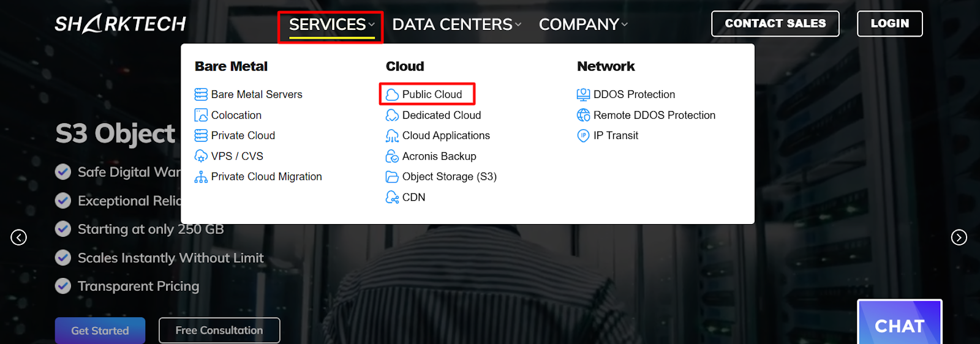Click the 'Starting at only 250 GB' text
The width and height of the screenshot is (980, 344).
coord(151,229)
